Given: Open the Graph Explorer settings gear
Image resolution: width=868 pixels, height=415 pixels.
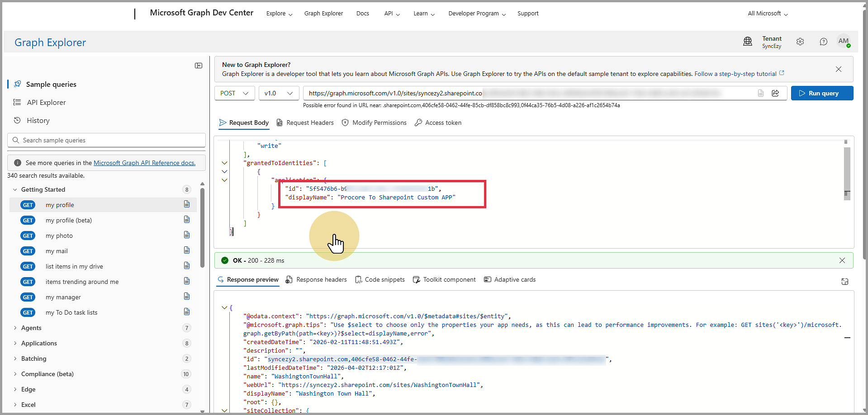Looking at the screenshot, I should tap(800, 41).
